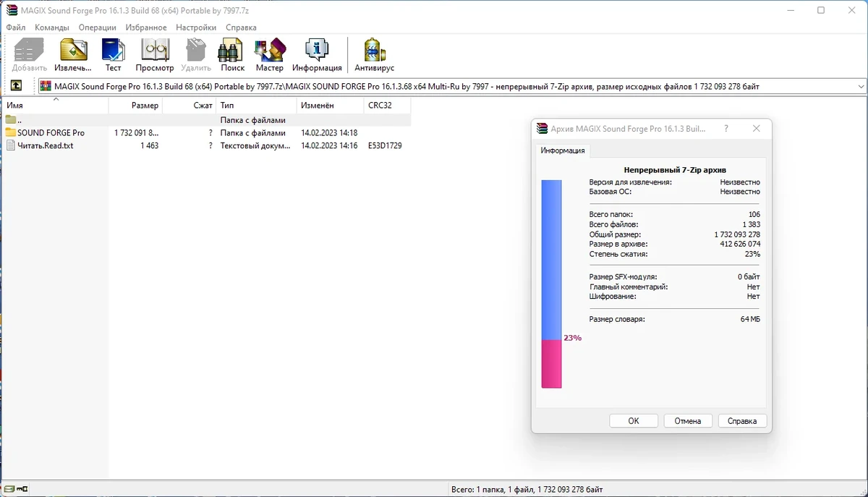Click the Delete (Удалить) toolbar icon
Image resolution: width=868 pixels, height=497 pixels.
(x=196, y=51)
